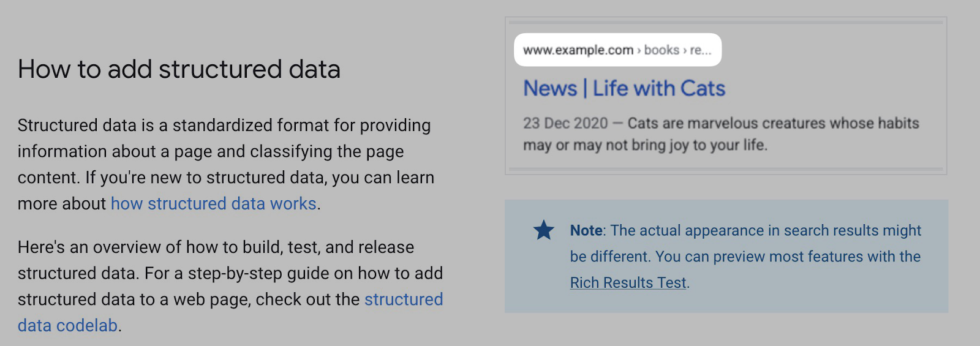This screenshot has width=980, height=346.
Task: Click the top divider of the search preview card
Action: 726,23
